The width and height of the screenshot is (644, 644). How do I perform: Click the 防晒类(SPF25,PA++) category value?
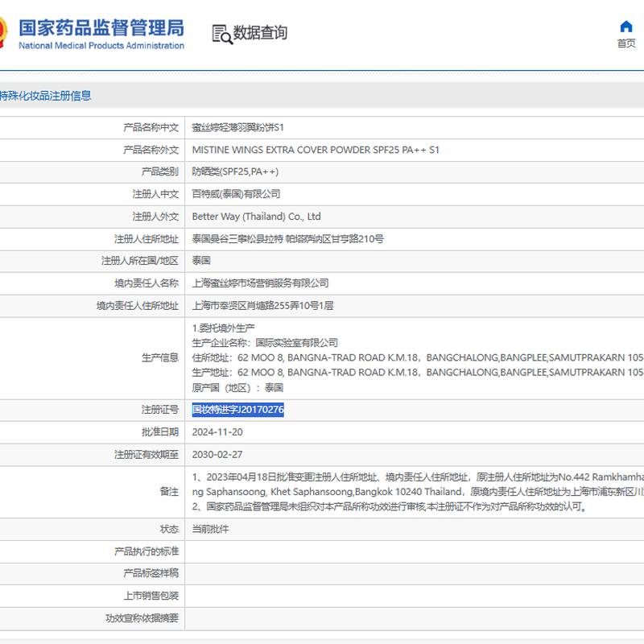click(235, 171)
